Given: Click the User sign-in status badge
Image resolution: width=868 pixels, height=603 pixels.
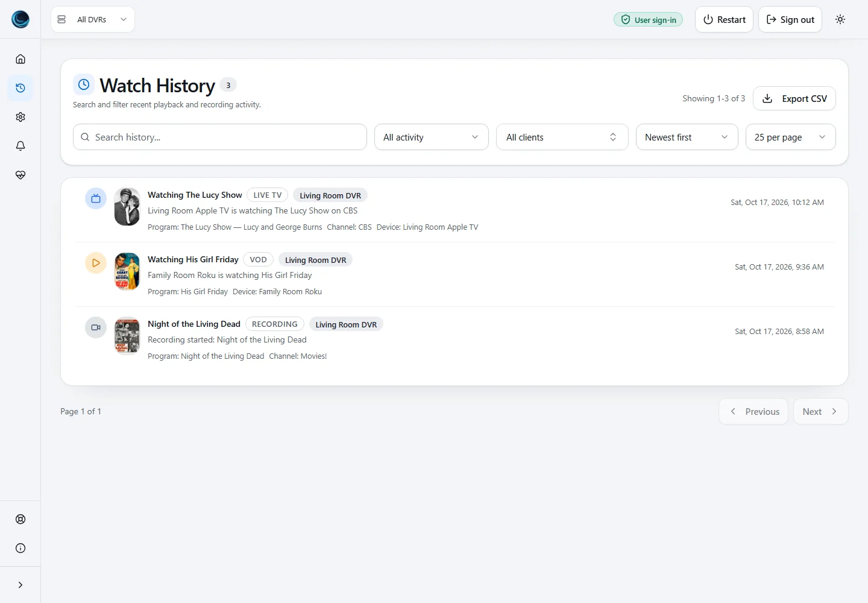Looking at the screenshot, I should tap(649, 19).
